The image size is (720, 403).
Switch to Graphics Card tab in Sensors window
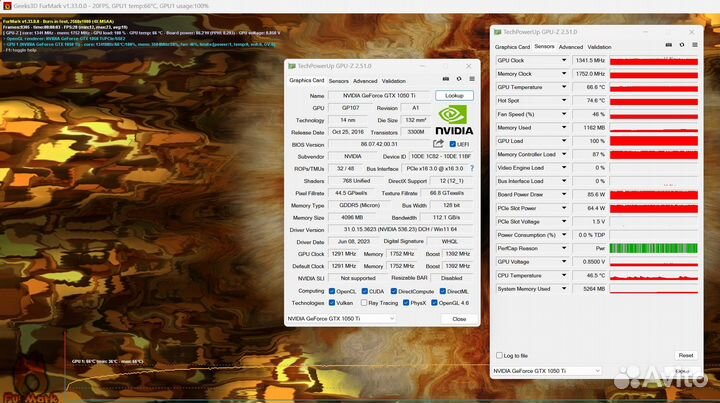(512, 47)
